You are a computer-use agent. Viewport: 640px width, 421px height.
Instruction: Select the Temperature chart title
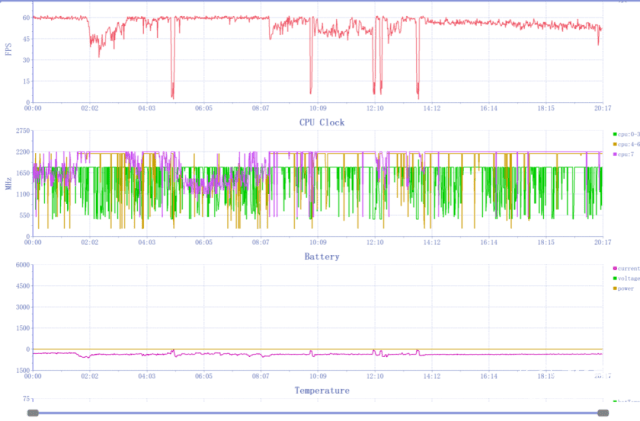point(321,390)
